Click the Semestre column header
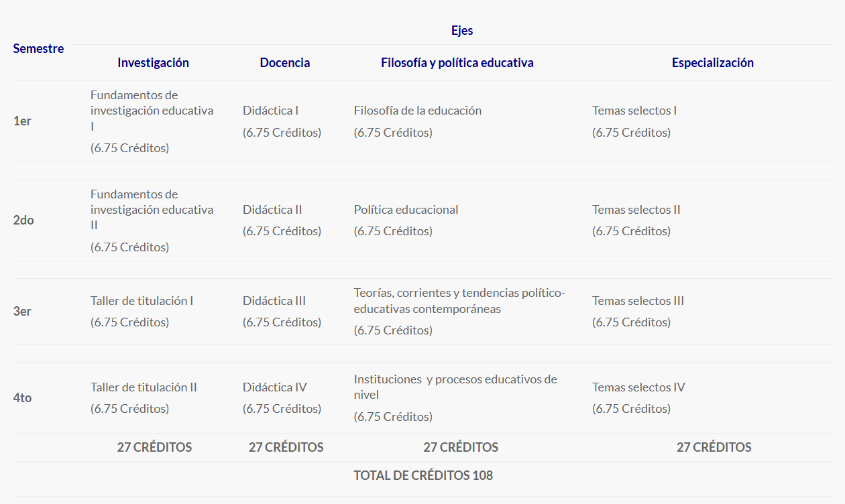The width and height of the screenshot is (845, 504). [x=38, y=48]
